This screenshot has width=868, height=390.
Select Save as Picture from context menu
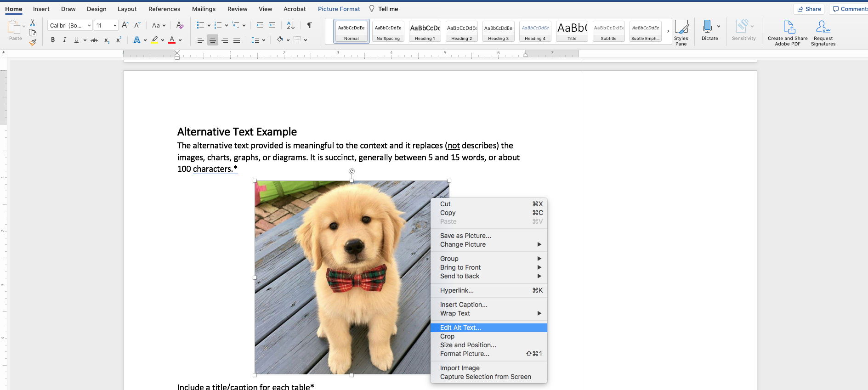click(489, 236)
